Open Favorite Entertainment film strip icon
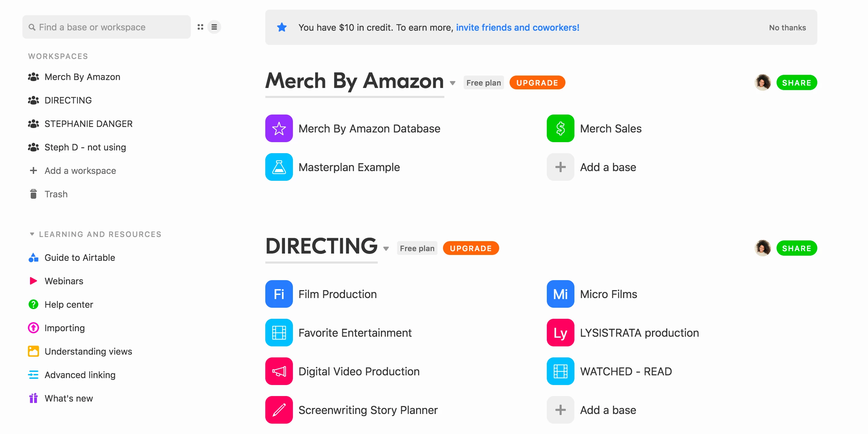The width and height of the screenshot is (868, 434). 279,333
